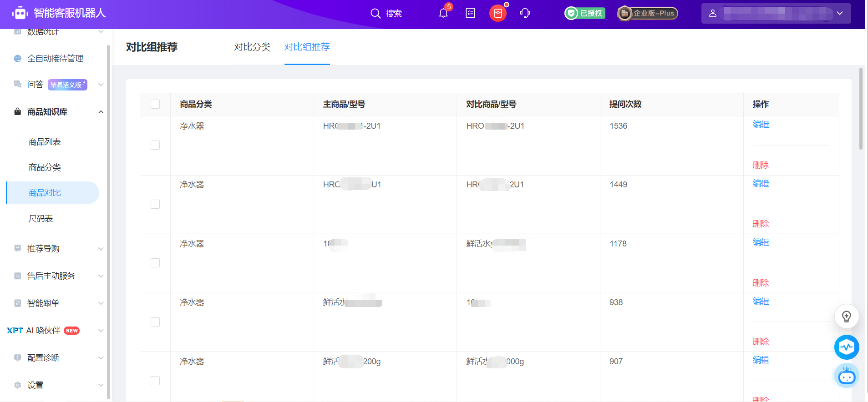
Task: Click the 设置 gear icon
Action: click(x=18, y=385)
